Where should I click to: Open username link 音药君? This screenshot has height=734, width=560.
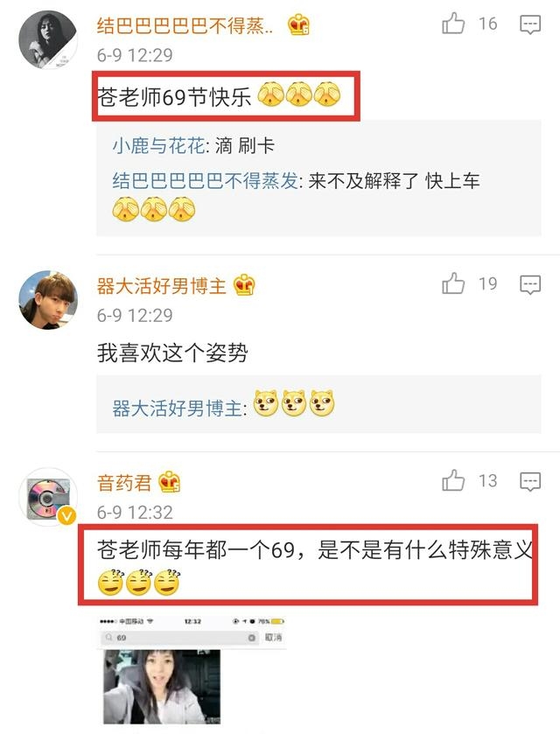[x=124, y=483]
